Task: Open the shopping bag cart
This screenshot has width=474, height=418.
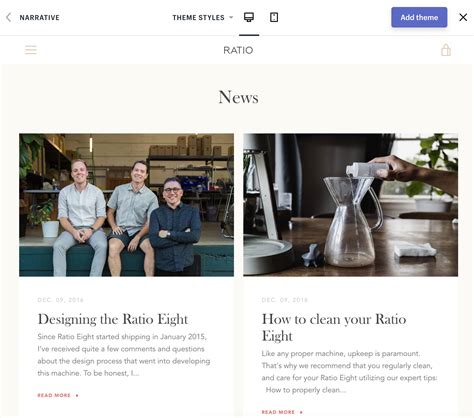Action: [446, 50]
